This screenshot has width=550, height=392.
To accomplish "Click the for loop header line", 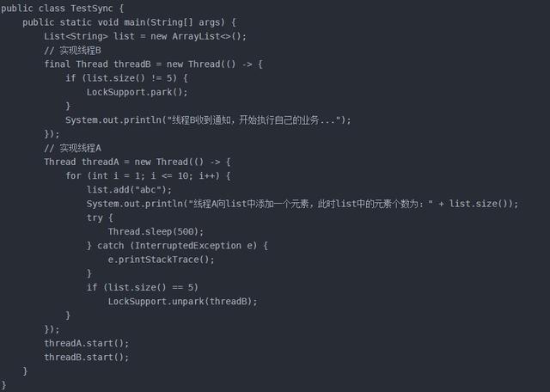I will click(148, 176).
